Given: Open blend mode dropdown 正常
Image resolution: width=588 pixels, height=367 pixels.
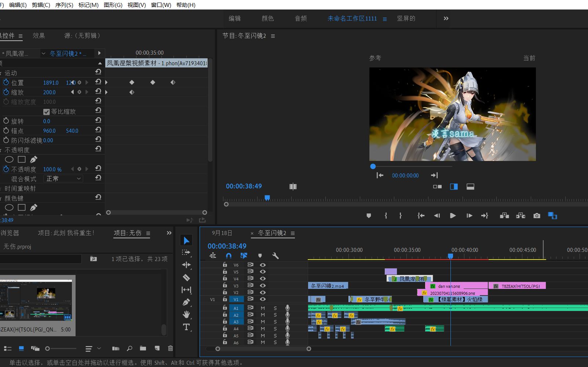Looking at the screenshot, I should [63, 179].
